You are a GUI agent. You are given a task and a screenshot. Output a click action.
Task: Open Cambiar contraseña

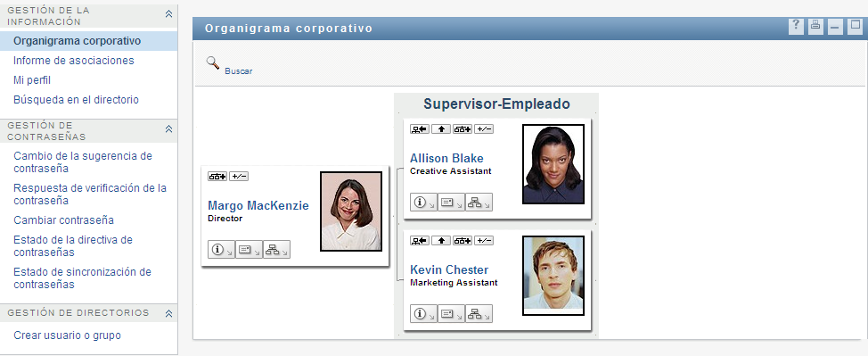63,220
